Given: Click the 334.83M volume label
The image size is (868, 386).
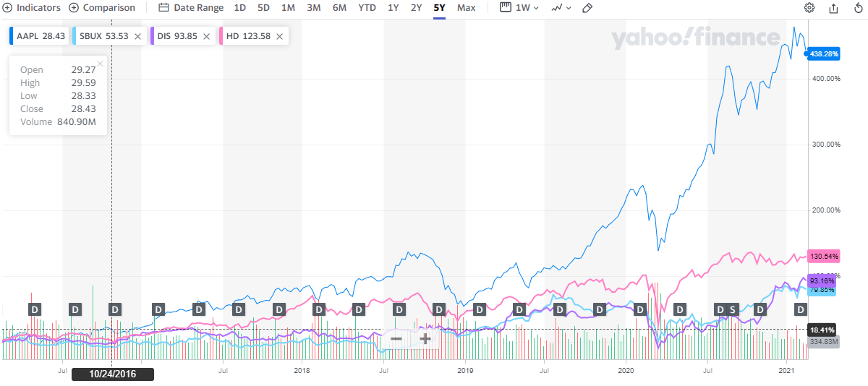Looking at the screenshot, I should pos(823,341).
